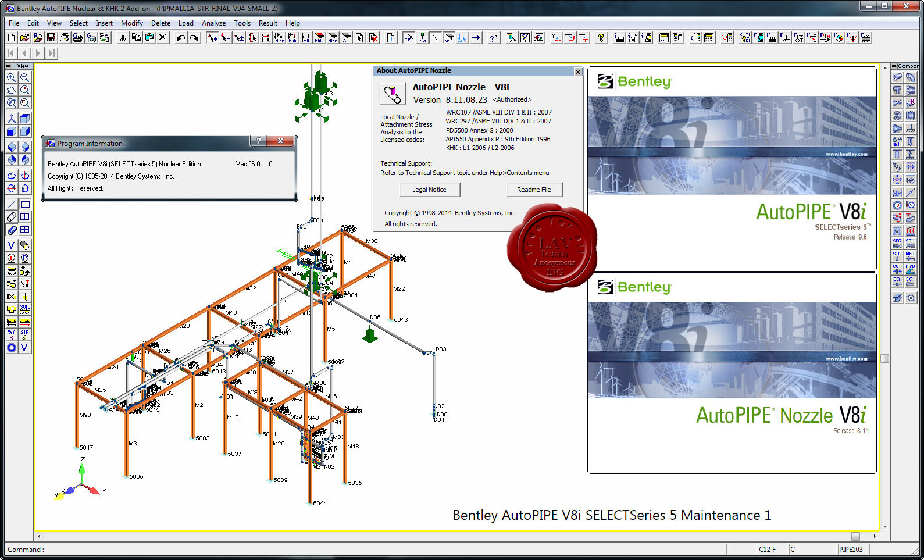This screenshot has height=560, width=924.
Task: Click the Delete X toolbar icon
Action: pyautogui.click(x=163, y=38)
